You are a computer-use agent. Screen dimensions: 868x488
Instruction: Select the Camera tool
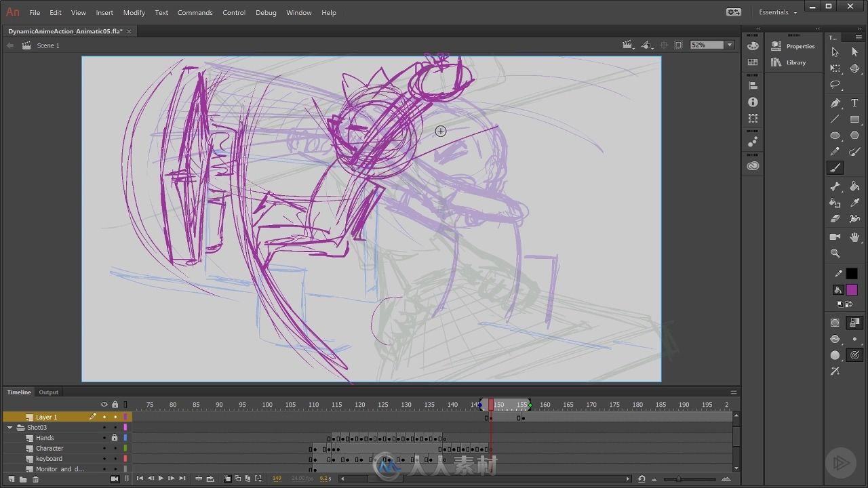pyautogui.click(x=835, y=237)
